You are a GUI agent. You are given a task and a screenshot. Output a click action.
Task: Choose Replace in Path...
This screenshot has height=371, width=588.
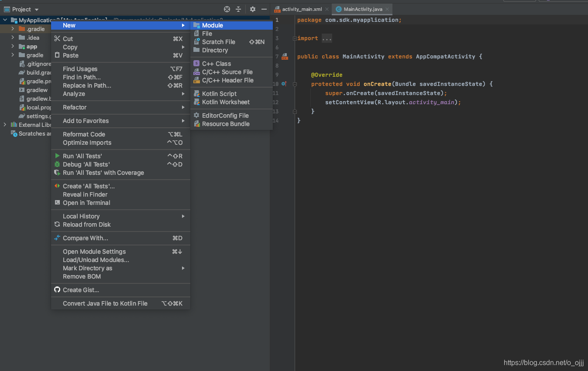[x=120, y=85]
